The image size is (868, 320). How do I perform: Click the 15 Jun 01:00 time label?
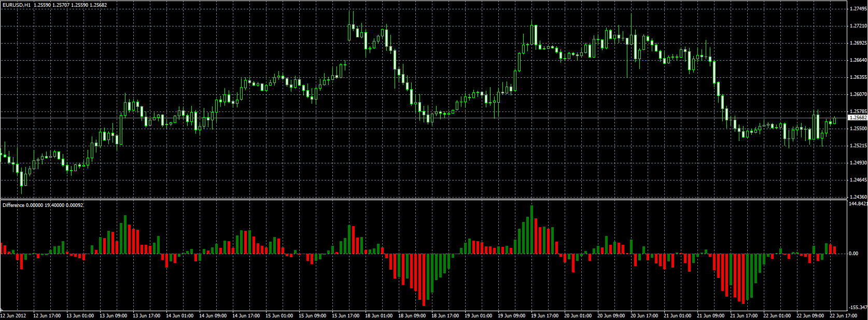tap(279, 316)
